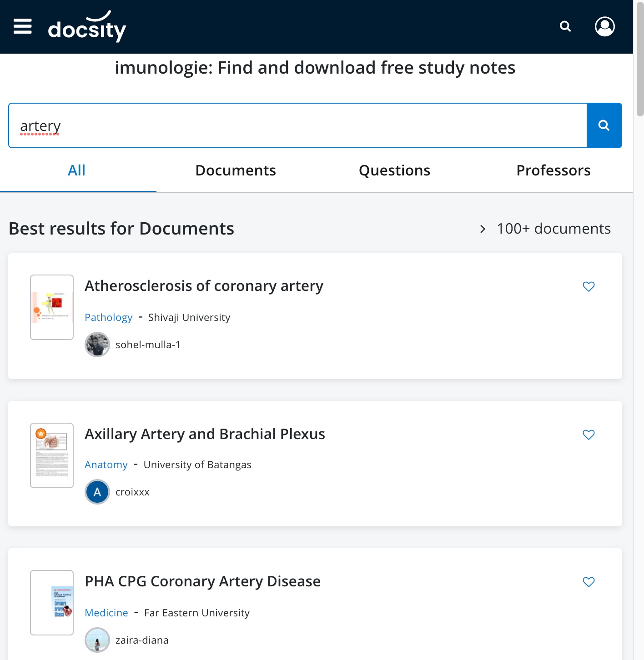Favorite PHA CPG Coronary Artery Disease
This screenshot has height=660, width=644.
coord(589,582)
